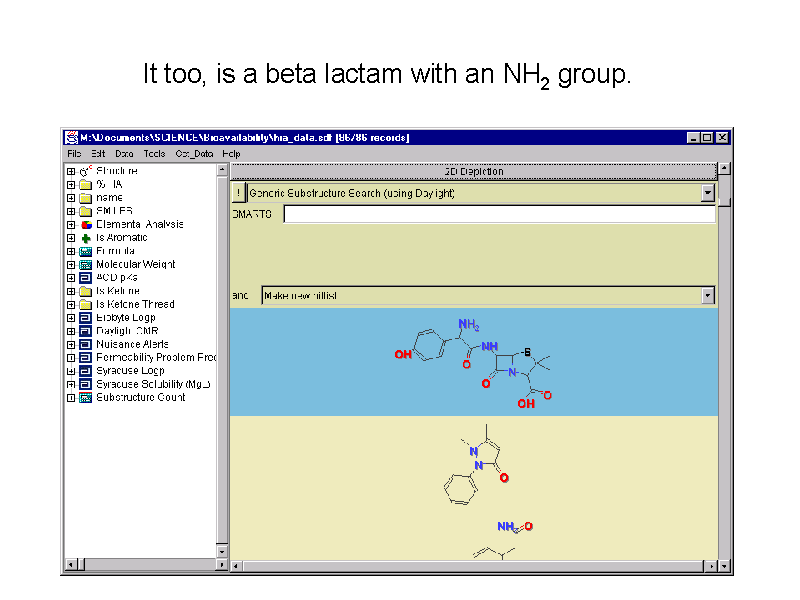The image size is (800, 600).
Task: Click the green Is Aromatic icon
Action: [86, 238]
